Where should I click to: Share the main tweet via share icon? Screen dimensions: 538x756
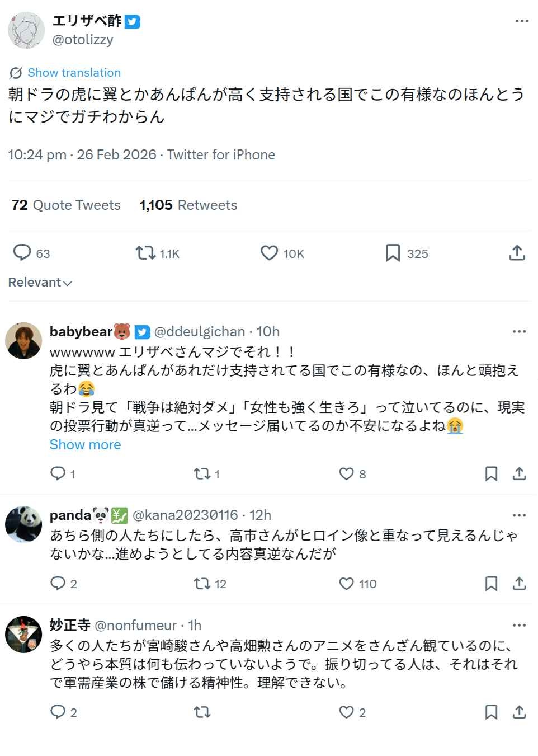(x=517, y=253)
